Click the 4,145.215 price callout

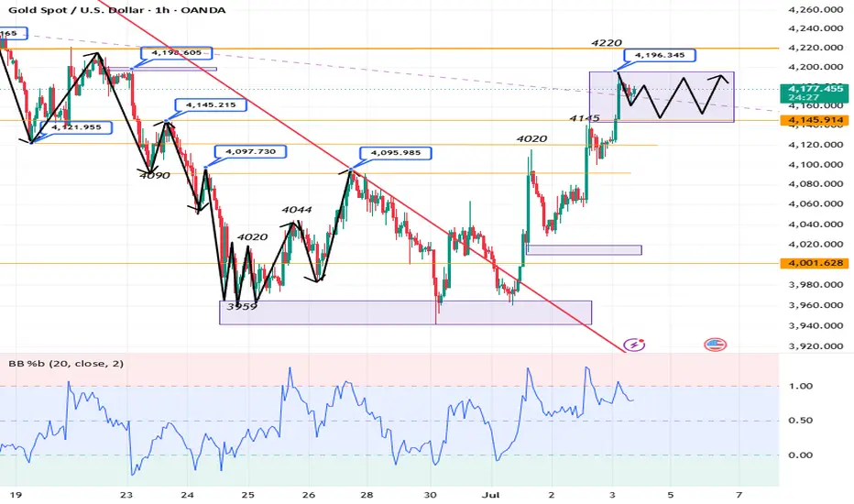[x=211, y=105]
